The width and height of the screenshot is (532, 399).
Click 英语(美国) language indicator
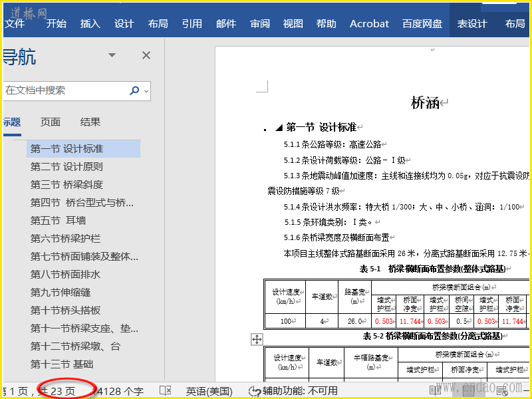coord(209,391)
